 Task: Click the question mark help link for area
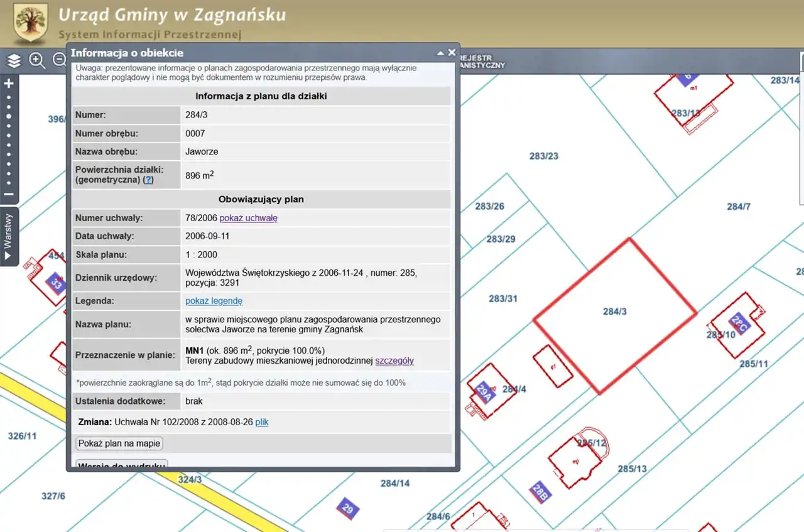(x=148, y=180)
